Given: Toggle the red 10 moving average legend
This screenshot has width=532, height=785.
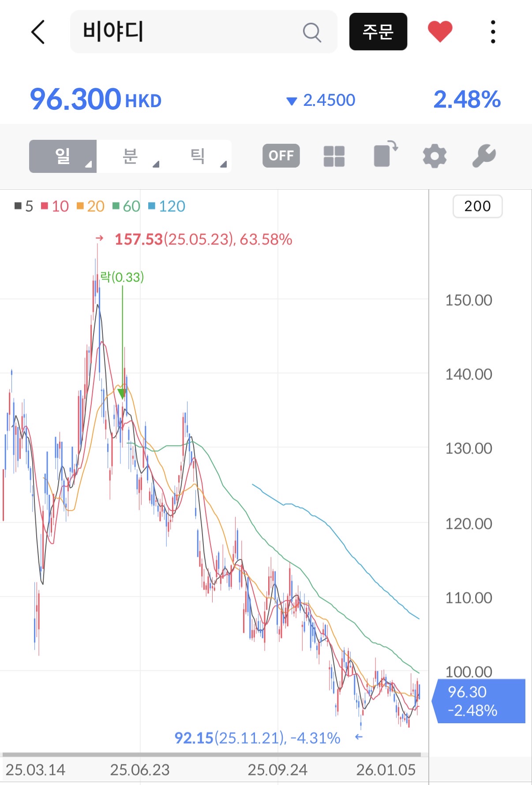Looking at the screenshot, I should pos(55,206).
